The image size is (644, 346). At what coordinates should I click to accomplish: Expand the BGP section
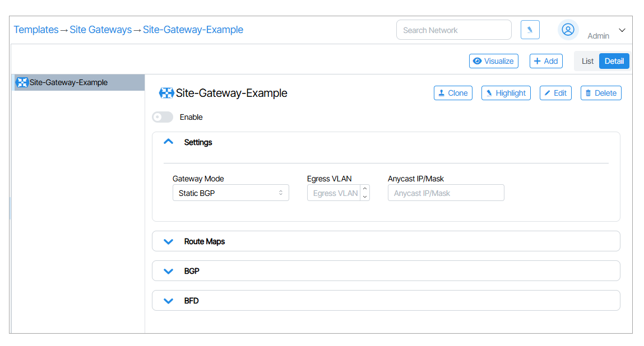click(x=168, y=271)
